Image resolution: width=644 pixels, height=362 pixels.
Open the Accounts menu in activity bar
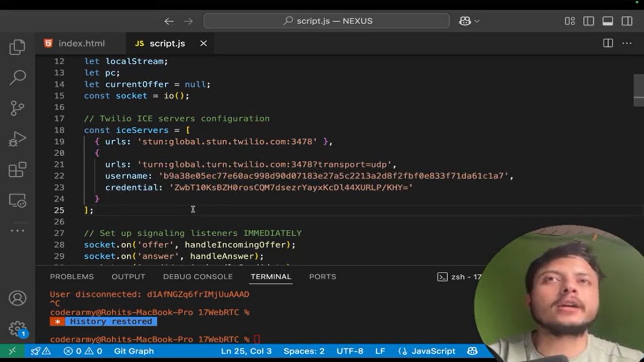click(17, 298)
